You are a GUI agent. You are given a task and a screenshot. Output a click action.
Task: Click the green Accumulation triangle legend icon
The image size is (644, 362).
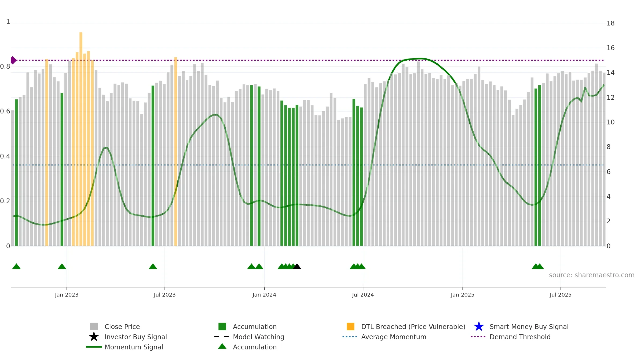click(x=222, y=346)
